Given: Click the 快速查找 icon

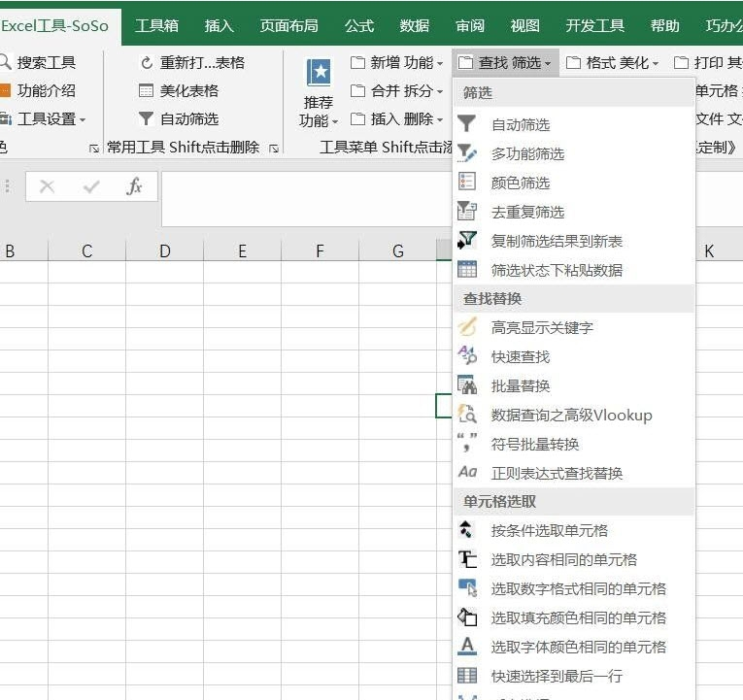Looking at the screenshot, I should 467,356.
